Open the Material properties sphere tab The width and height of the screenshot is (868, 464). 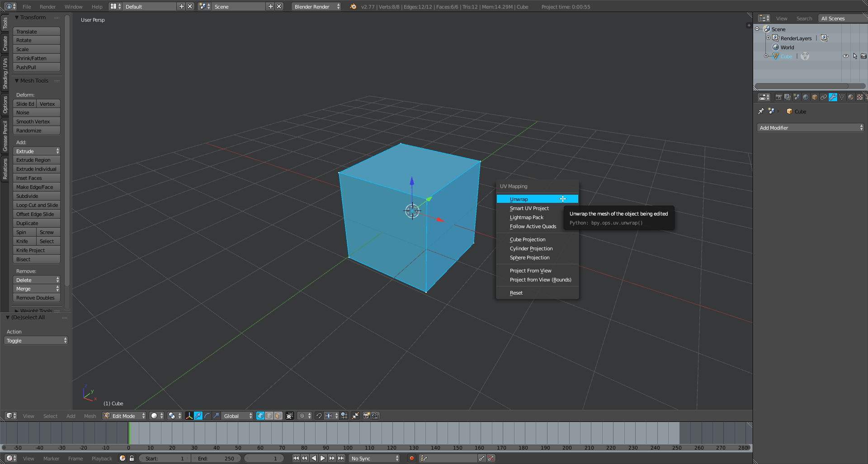pyautogui.click(x=851, y=97)
